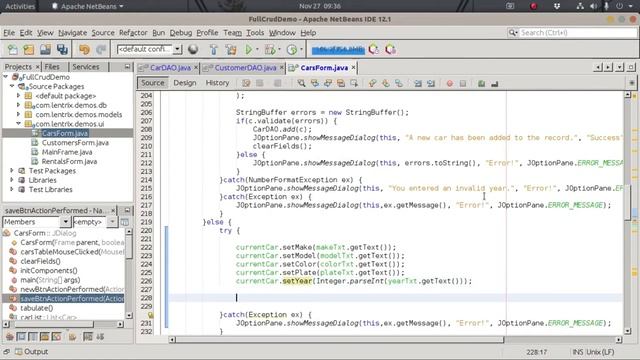Select clearFields() in the Navigator

40,261
